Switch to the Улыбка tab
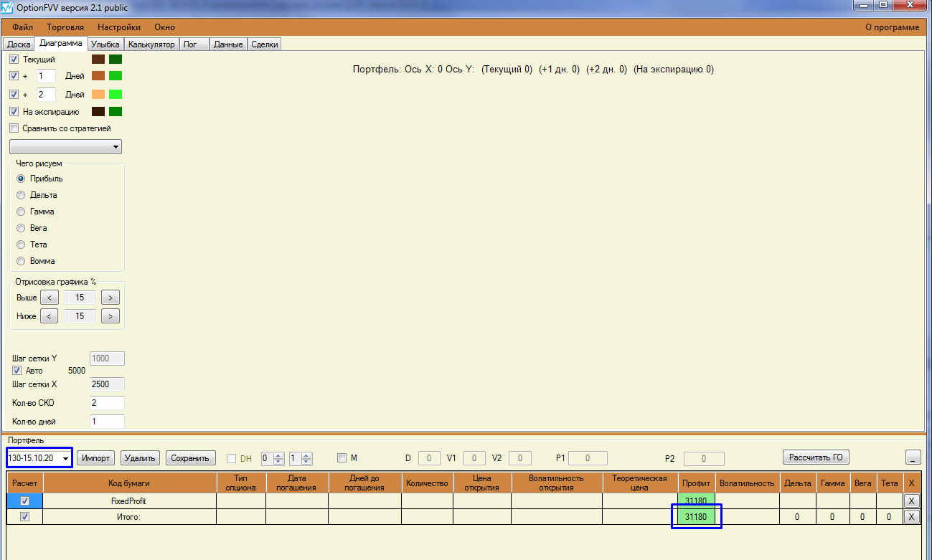932x560 pixels. (x=105, y=44)
